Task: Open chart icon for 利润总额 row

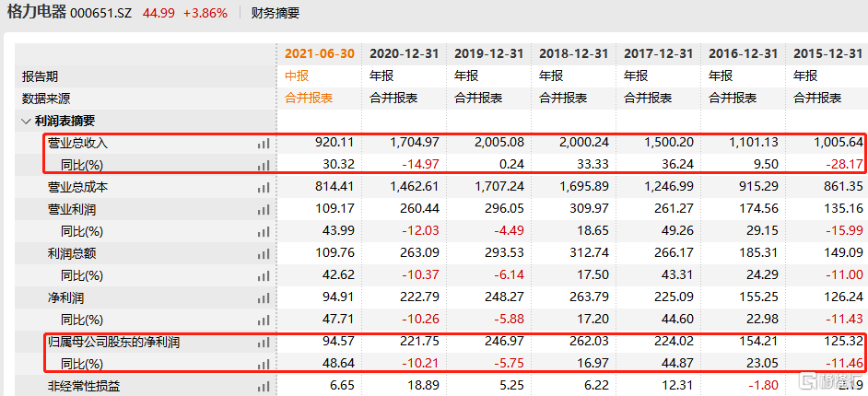Action: (264, 254)
